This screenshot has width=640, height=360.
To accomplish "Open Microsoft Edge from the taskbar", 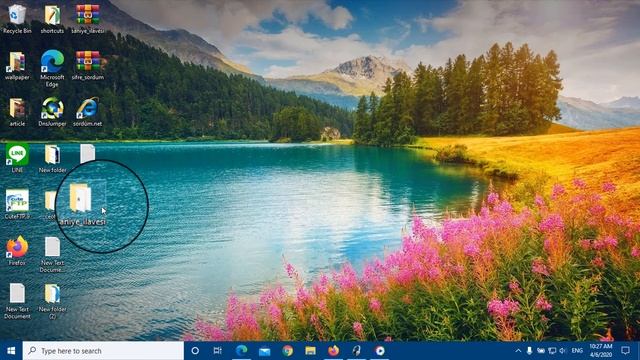I will point(241,351).
